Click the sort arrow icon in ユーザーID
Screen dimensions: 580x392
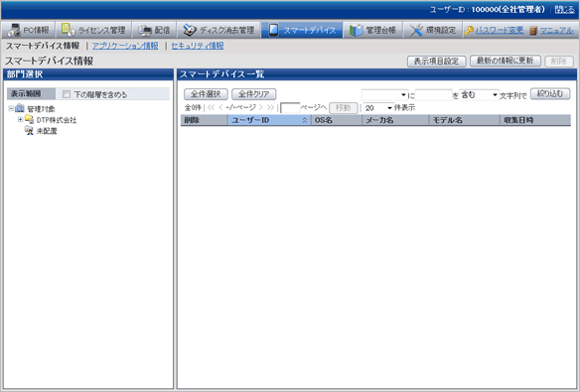(x=305, y=120)
